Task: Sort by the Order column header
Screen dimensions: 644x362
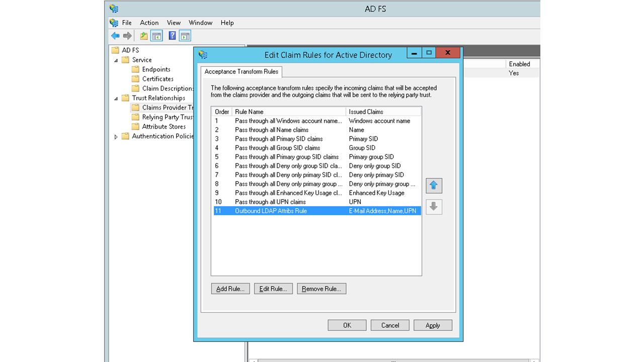Action: point(222,112)
